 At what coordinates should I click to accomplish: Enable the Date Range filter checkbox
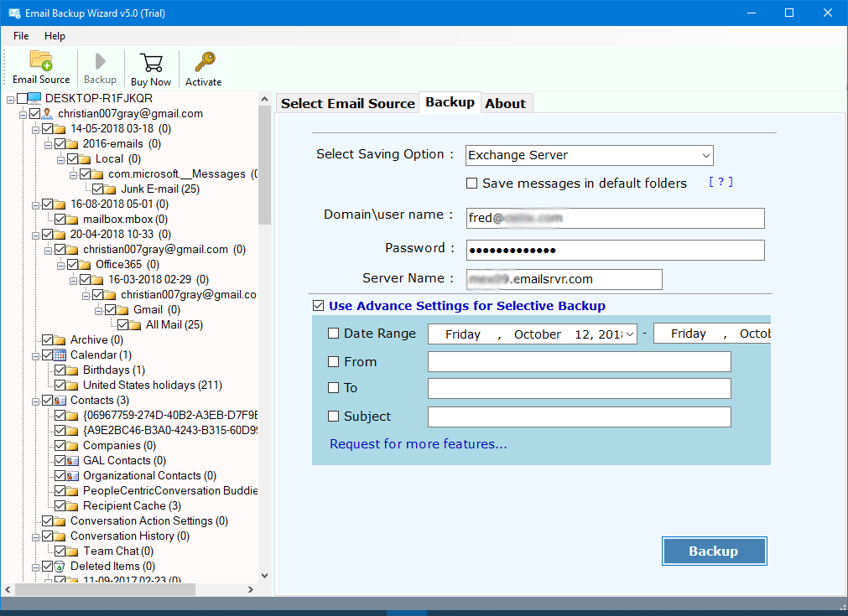pyautogui.click(x=333, y=334)
